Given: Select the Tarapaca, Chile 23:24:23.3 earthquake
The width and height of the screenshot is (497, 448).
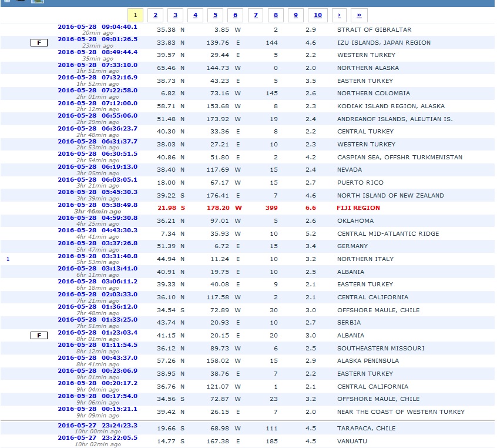Looking at the screenshot, I should 98,425.
